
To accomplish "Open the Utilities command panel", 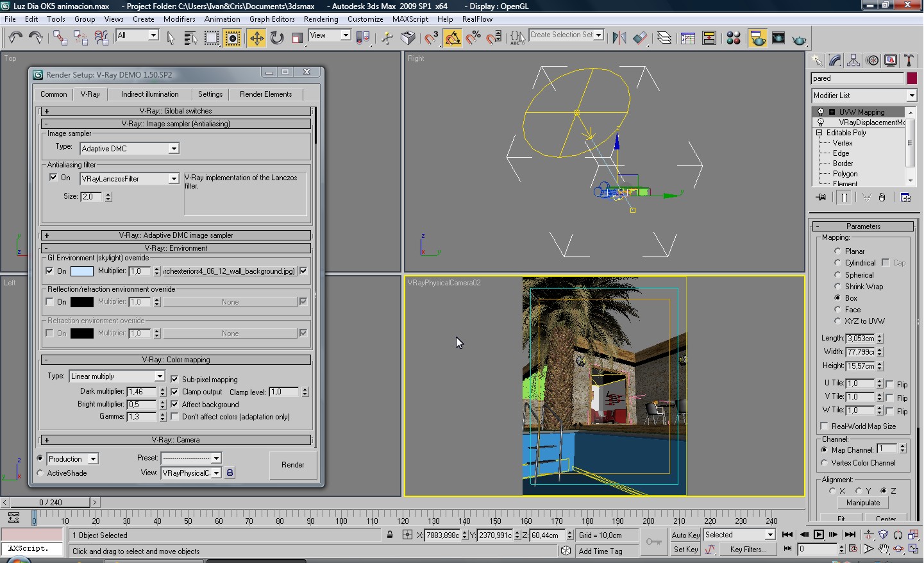I will (x=909, y=60).
